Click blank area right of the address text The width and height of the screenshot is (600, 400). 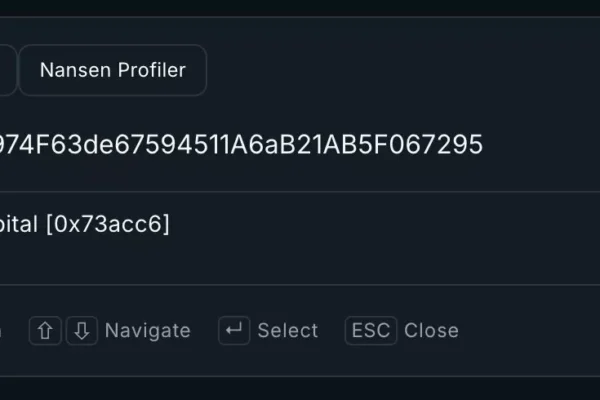tap(540, 146)
